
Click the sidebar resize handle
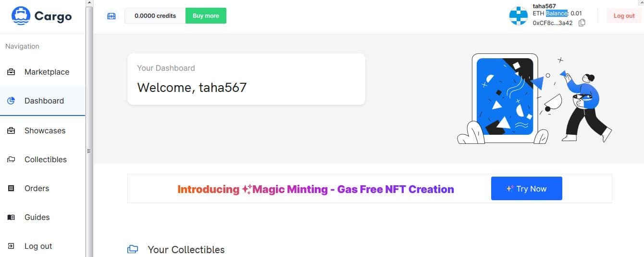(x=89, y=151)
